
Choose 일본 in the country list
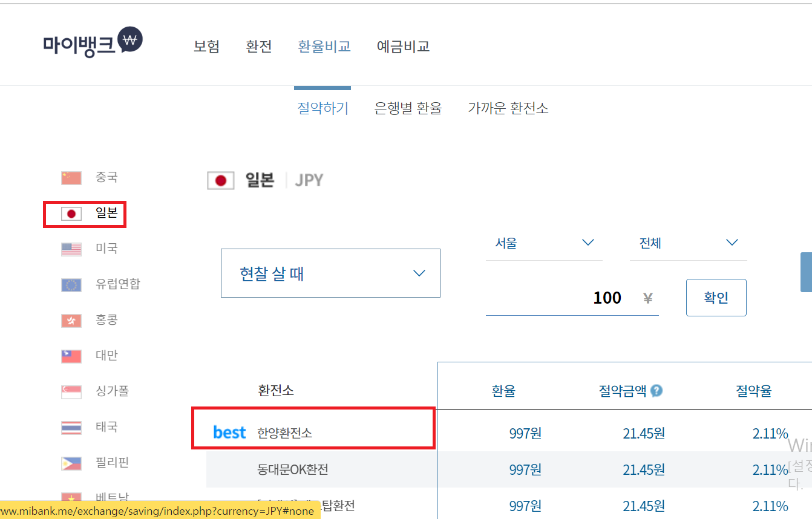click(106, 213)
